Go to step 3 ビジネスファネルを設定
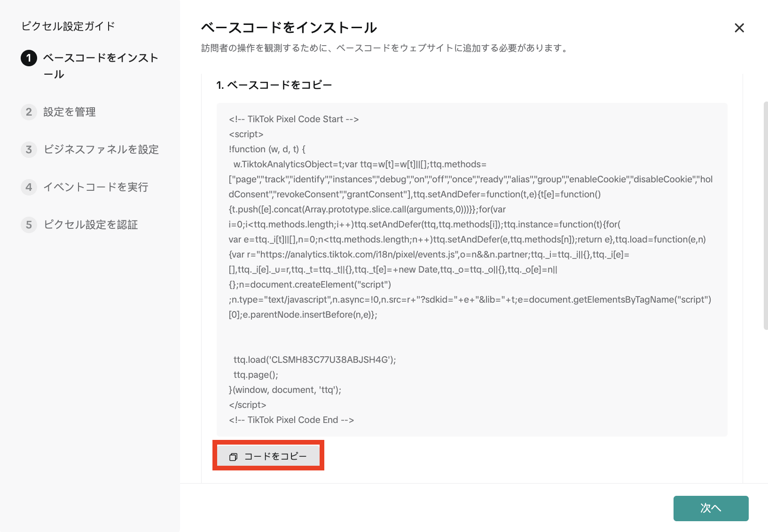This screenshot has height=532, width=768. pyautogui.click(x=90, y=149)
